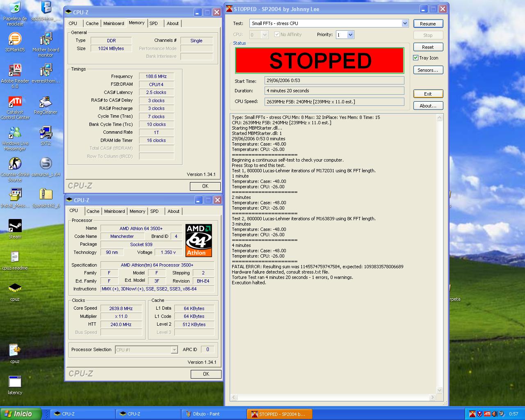The width and height of the screenshot is (525, 420).
Task: Open the Sensors... dialog button
Action: pos(428,70)
